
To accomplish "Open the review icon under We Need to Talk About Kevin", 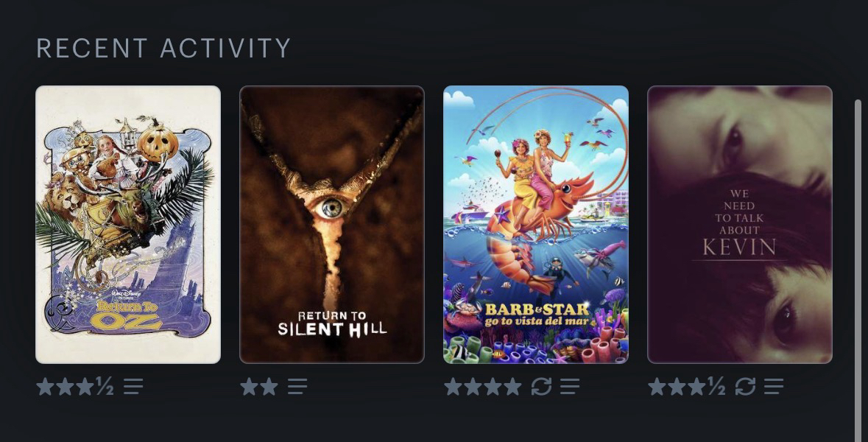I will 774,387.
